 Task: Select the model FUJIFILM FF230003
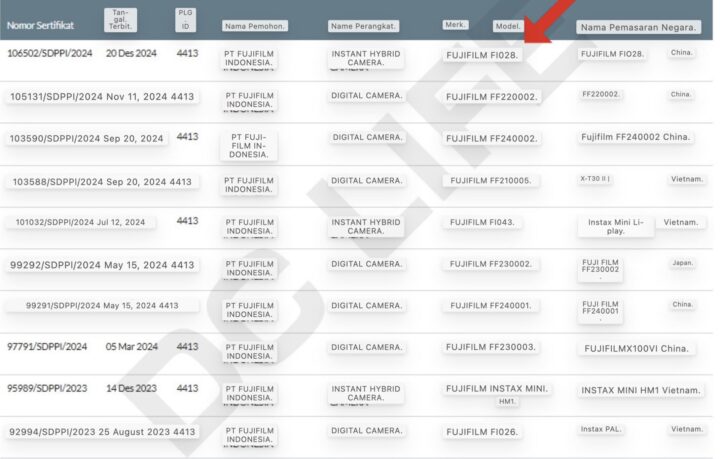(x=491, y=347)
